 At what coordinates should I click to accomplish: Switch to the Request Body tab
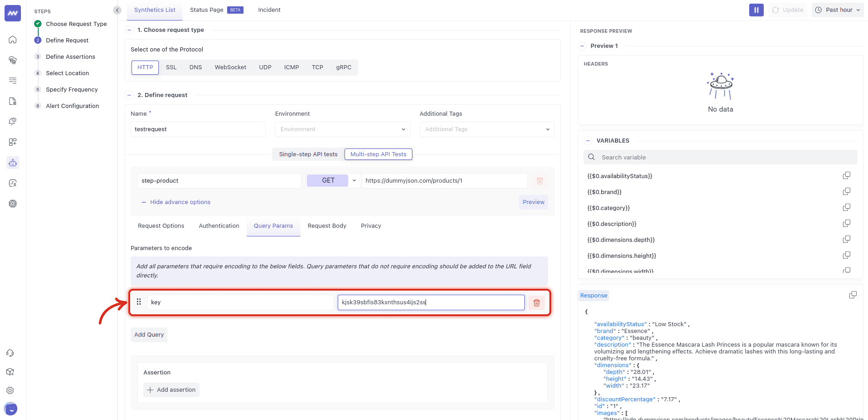click(x=327, y=226)
